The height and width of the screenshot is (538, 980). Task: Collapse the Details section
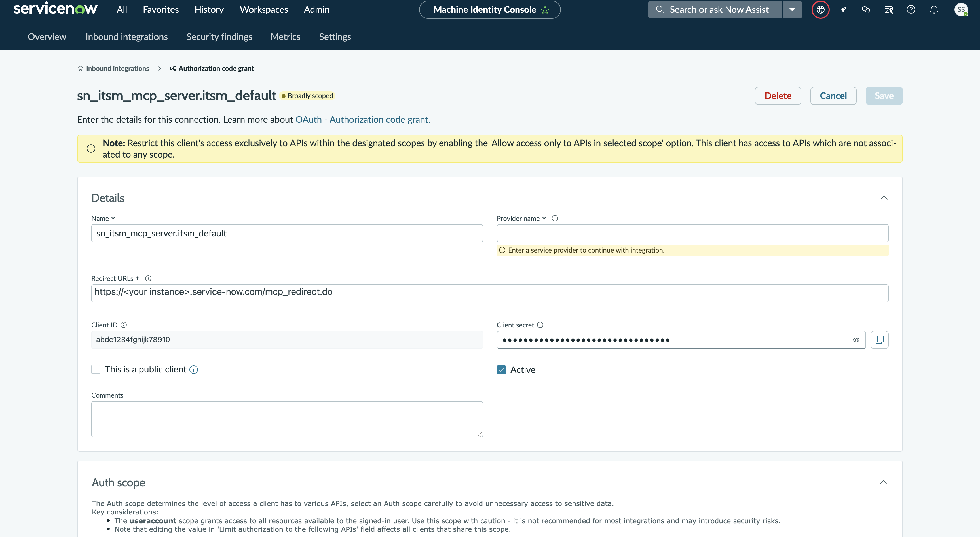884,198
